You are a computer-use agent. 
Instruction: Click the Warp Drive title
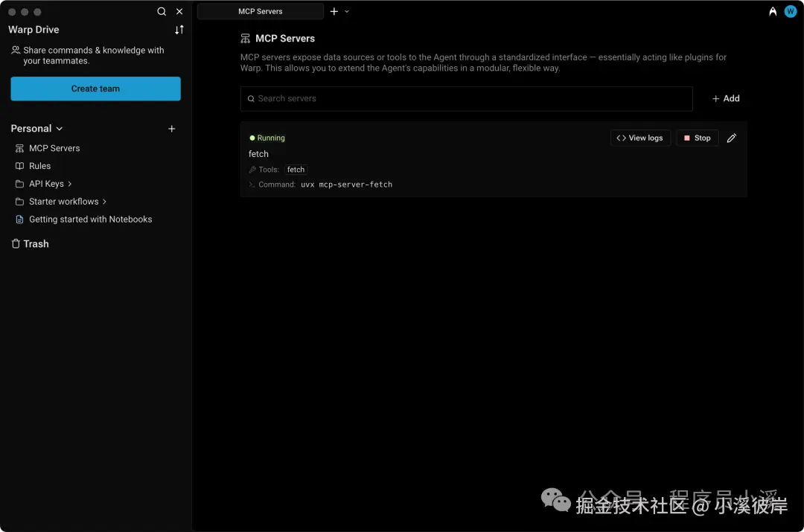tap(33, 30)
